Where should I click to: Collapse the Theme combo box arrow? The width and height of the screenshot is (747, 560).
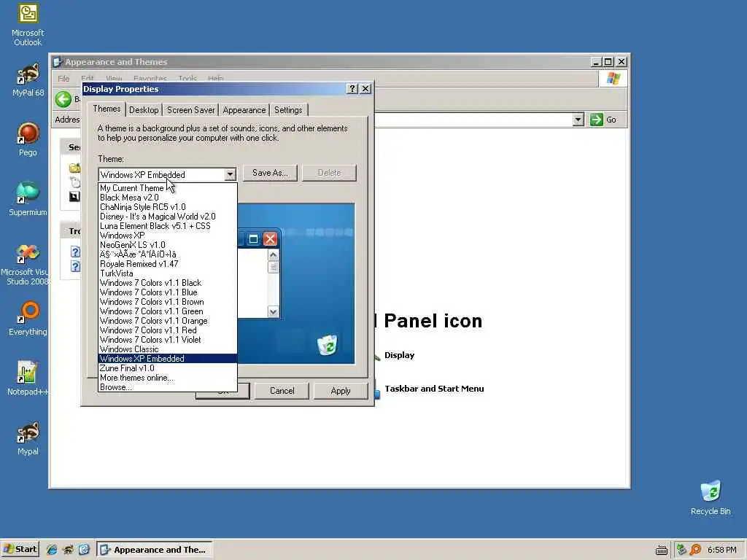[x=230, y=175]
